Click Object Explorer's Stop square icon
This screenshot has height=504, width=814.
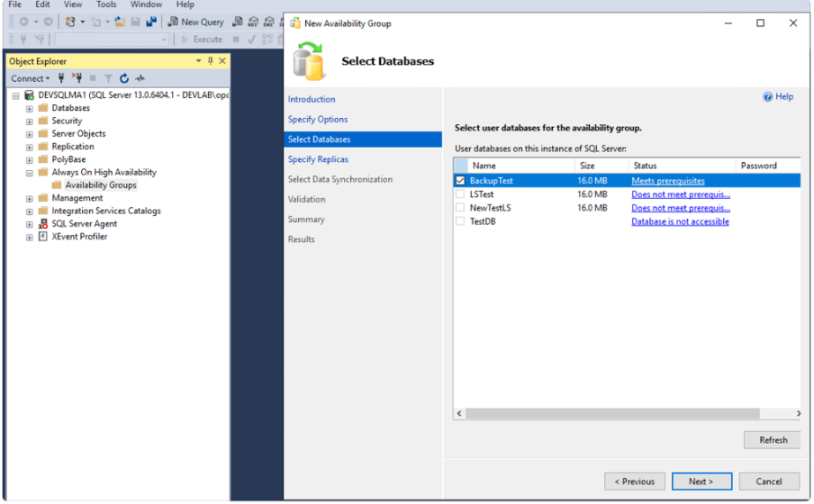coord(93,78)
